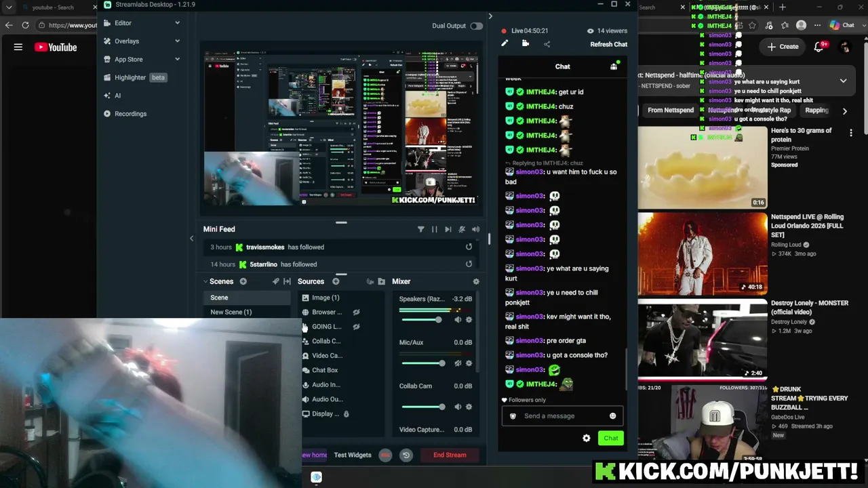868x488 pixels.
Task: Click the green Chat send button
Action: [x=611, y=438]
